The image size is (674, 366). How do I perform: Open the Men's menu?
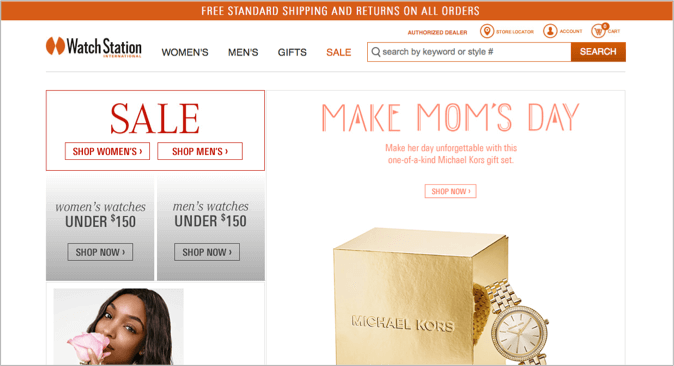[x=243, y=52]
